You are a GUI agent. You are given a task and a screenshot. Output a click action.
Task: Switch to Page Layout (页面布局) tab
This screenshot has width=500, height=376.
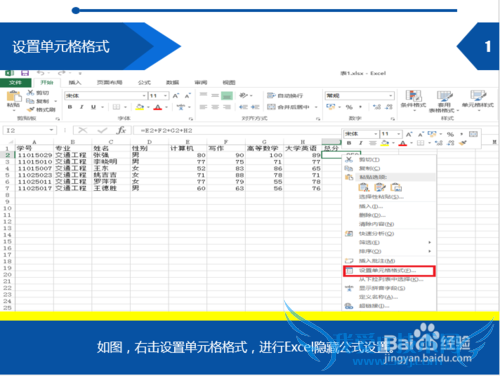[x=109, y=82]
